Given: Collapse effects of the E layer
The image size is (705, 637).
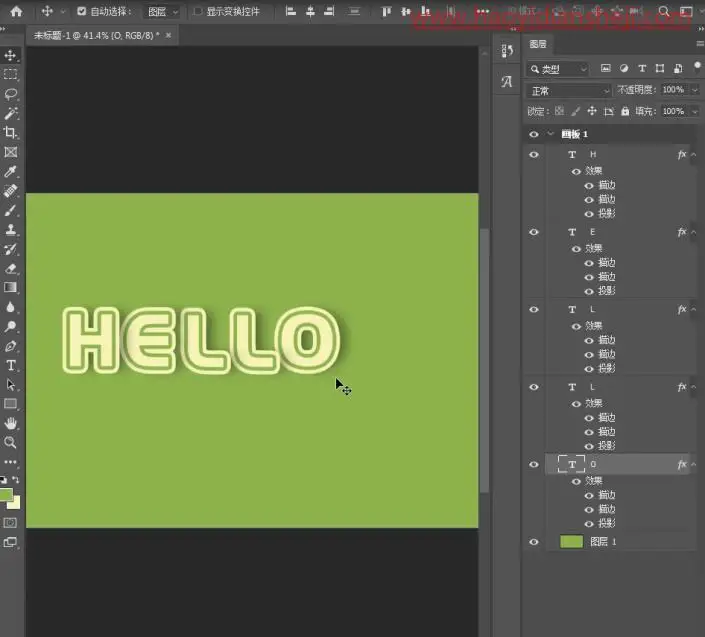Looking at the screenshot, I should point(694,232).
